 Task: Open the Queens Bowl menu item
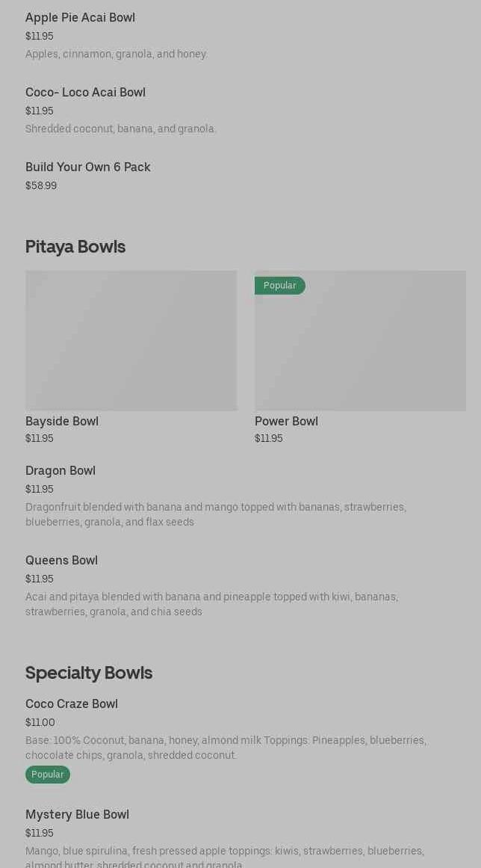point(61,560)
